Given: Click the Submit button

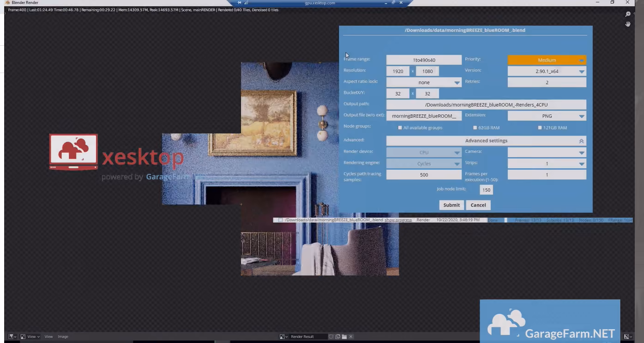Looking at the screenshot, I should pos(451,205).
